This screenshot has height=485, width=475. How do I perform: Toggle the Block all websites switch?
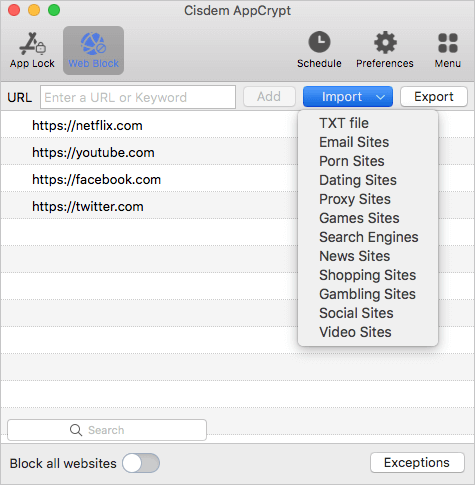tap(141, 463)
